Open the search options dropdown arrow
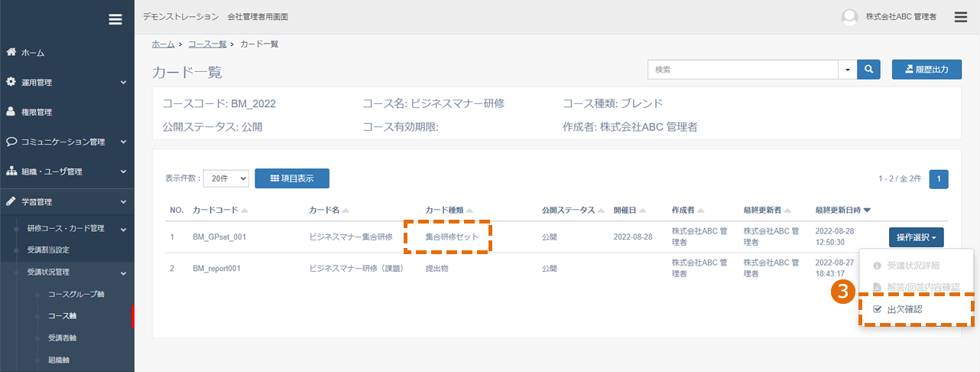Image resolution: width=980 pixels, height=372 pixels. click(x=848, y=69)
